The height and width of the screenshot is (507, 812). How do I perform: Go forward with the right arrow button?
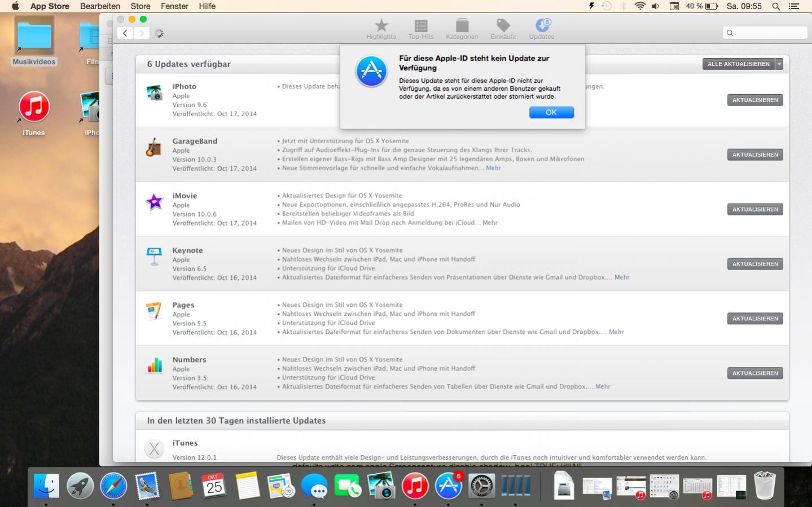142,33
